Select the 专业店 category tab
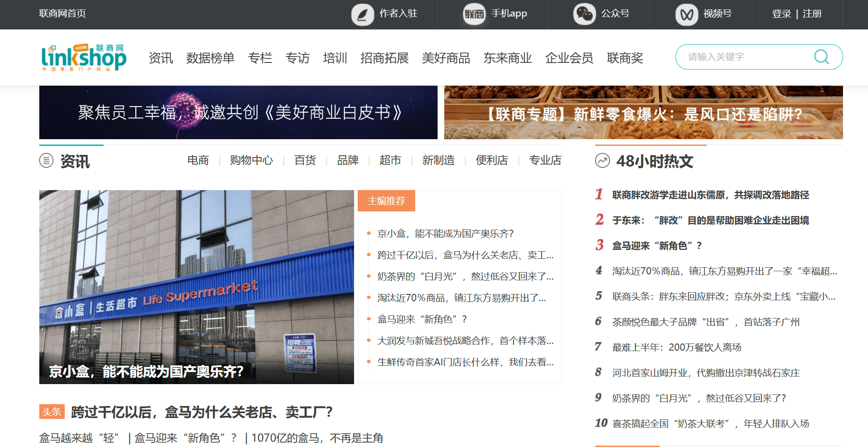 click(x=545, y=160)
